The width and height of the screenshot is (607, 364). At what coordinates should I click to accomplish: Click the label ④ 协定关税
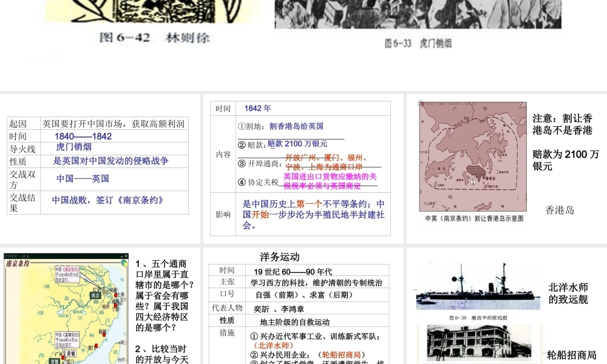point(258,182)
